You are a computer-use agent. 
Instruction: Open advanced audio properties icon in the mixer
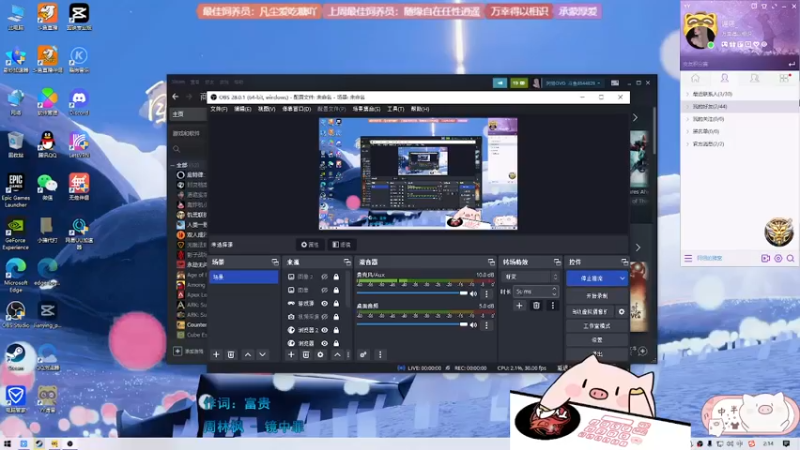click(x=363, y=355)
